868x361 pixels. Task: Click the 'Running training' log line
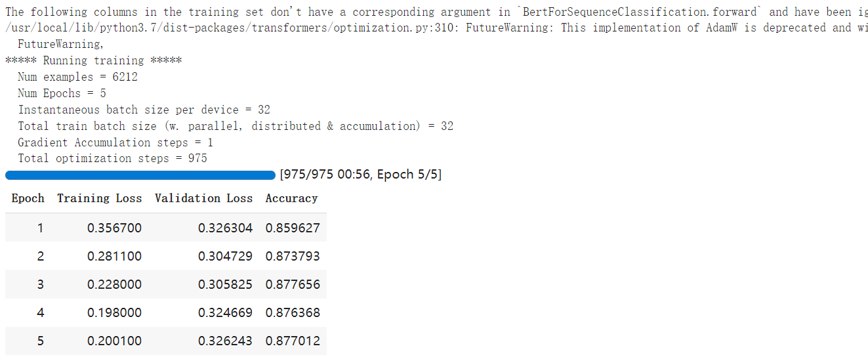(x=93, y=60)
